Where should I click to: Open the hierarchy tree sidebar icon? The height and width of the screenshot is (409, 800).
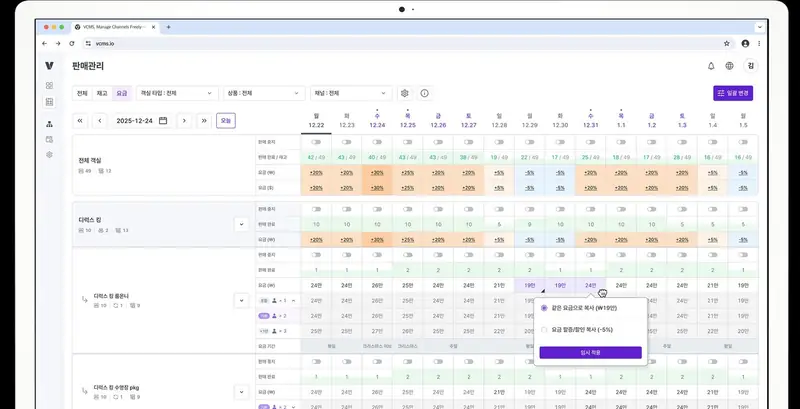pyautogui.click(x=49, y=124)
